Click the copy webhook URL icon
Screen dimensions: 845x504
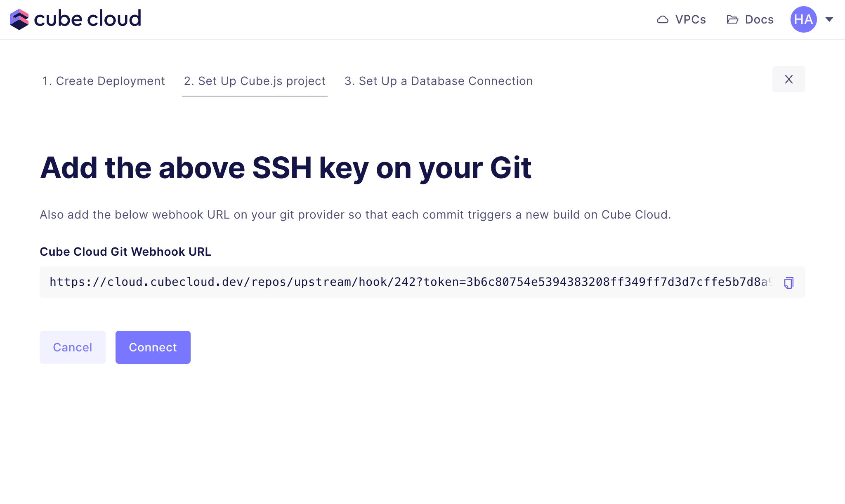(788, 283)
